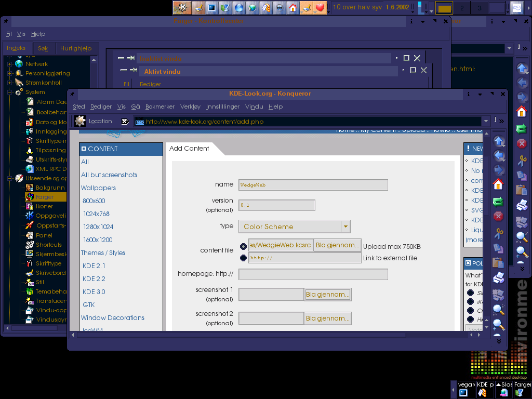
Task: Click the version input field
Action: pos(276,205)
